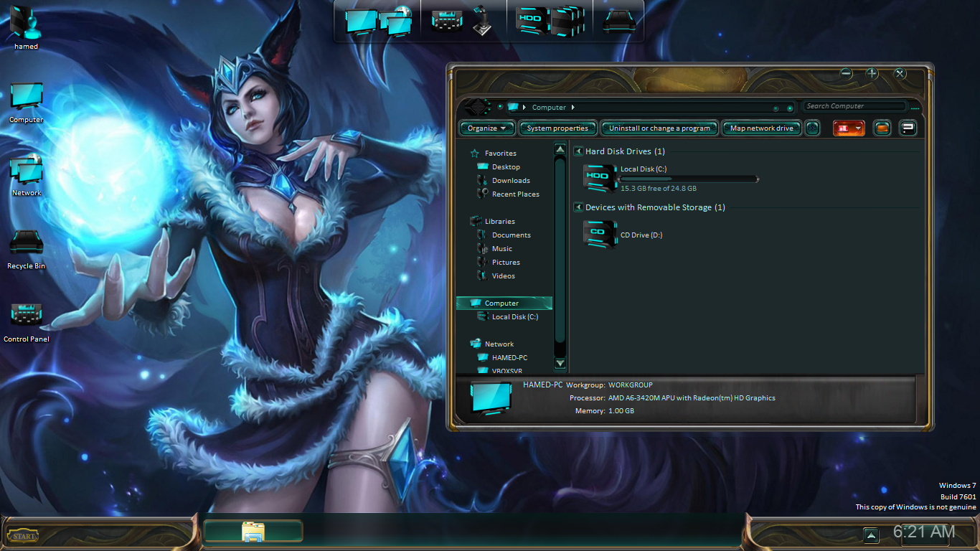Viewport: 980px width, 551px height.
Task: Click the Map network drive button
Action: click(x=761, y=128)
